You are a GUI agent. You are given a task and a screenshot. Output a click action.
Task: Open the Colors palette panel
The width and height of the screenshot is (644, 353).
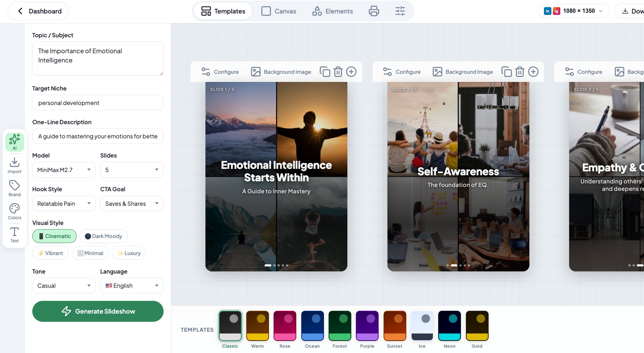tap(15, 212)
